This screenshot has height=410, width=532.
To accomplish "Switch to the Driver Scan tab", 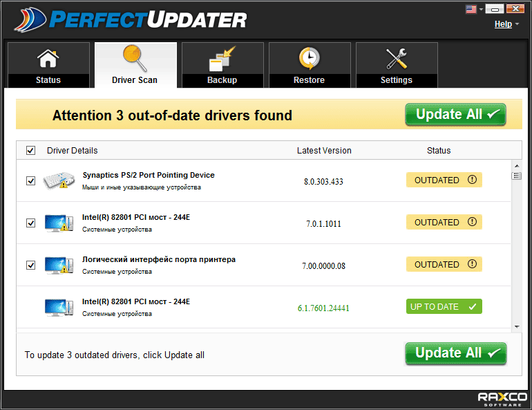I will [135, 65].
